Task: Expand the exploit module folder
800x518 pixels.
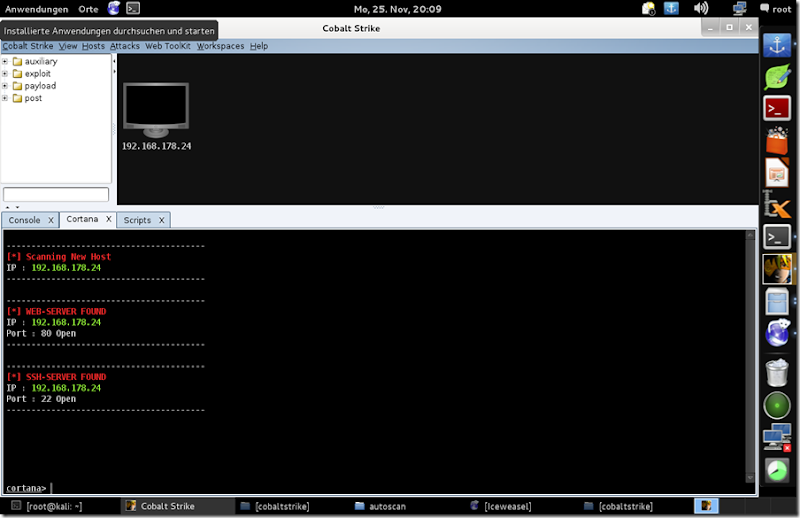Action: click(x=5, y=73)
